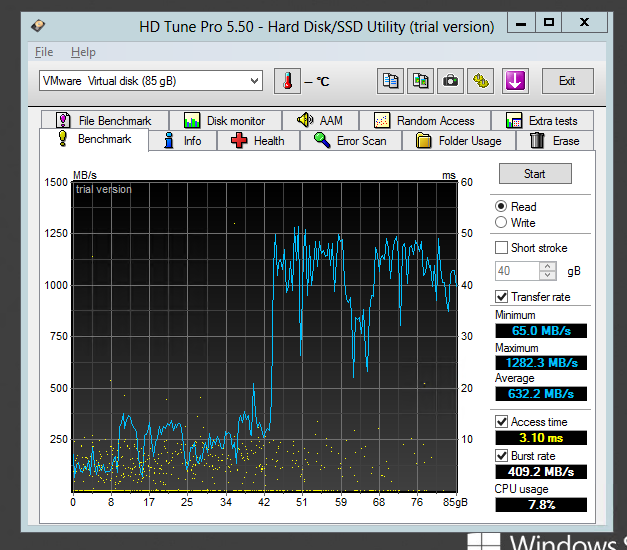Increase short stroke value with up arrow

(547, 266)
